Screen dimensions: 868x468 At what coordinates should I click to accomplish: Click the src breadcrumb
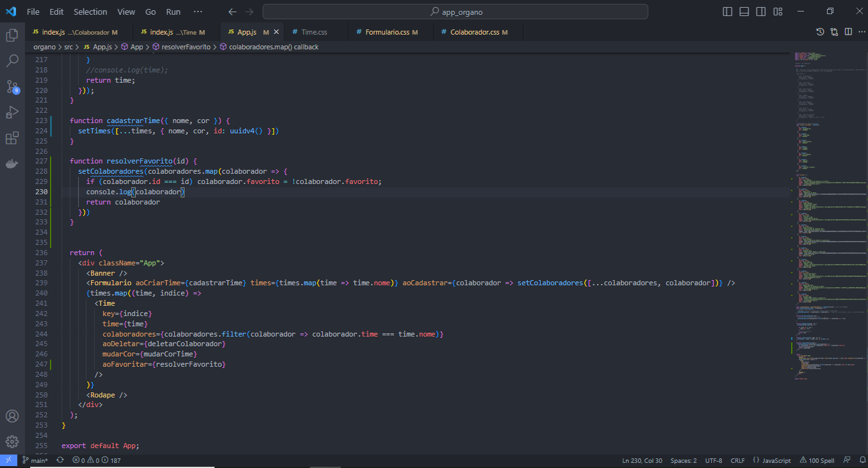pyautogui.click(x=69, y=47)
